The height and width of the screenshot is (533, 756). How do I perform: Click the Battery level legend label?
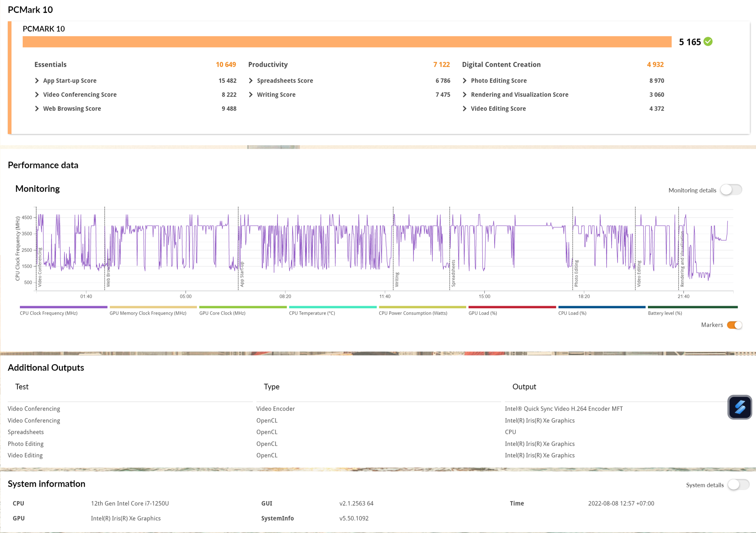pyautogui.click(x=665, y=313)
